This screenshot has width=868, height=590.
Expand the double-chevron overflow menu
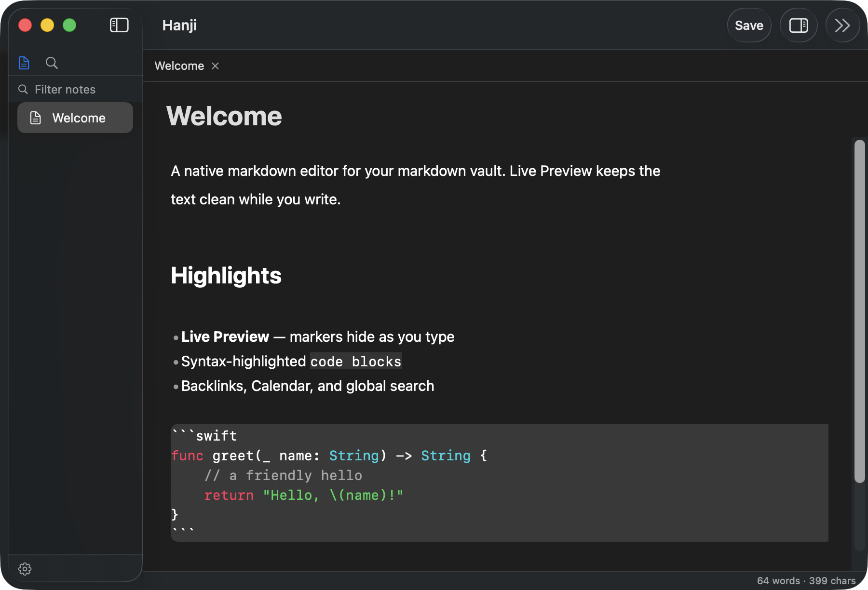coord(842,25)
